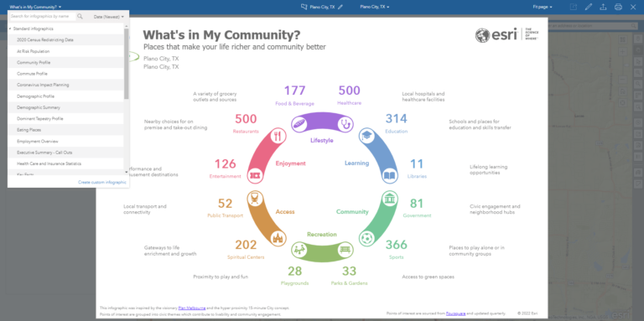Open the Plan Melbourne hyperlink
Screen dimensions: 644x321
(x=192, y=308)
